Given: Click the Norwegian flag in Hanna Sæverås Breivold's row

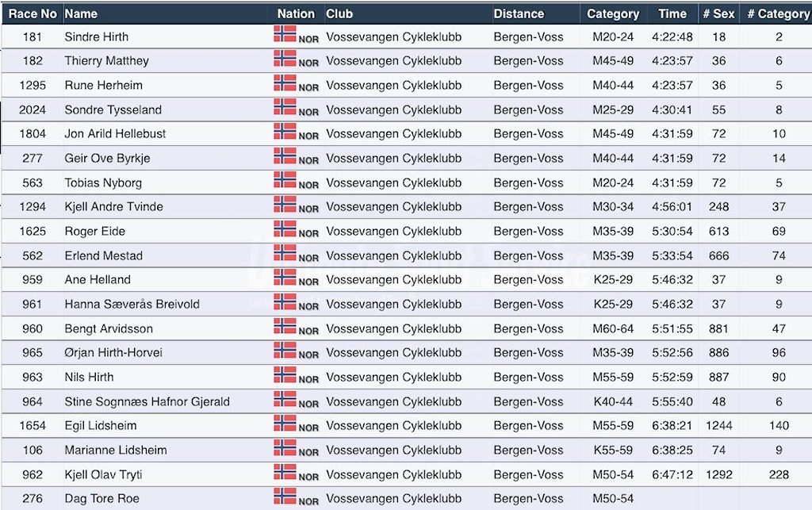Looking at the screenshot, I should (x=285, y=301).
